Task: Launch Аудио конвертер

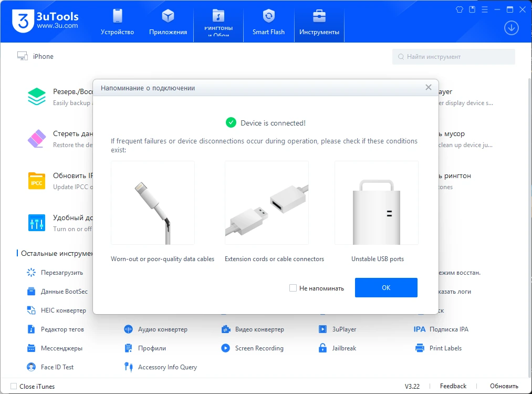Action: 156,329
